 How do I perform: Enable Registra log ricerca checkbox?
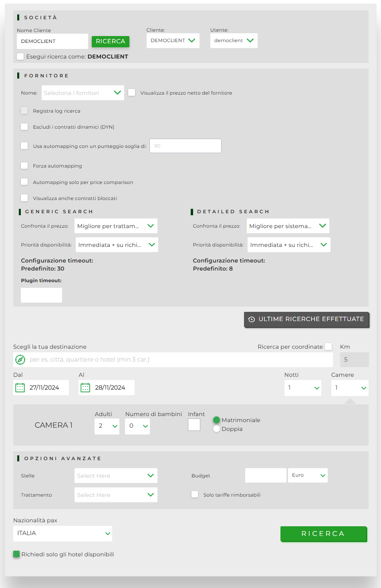point(24,111)
